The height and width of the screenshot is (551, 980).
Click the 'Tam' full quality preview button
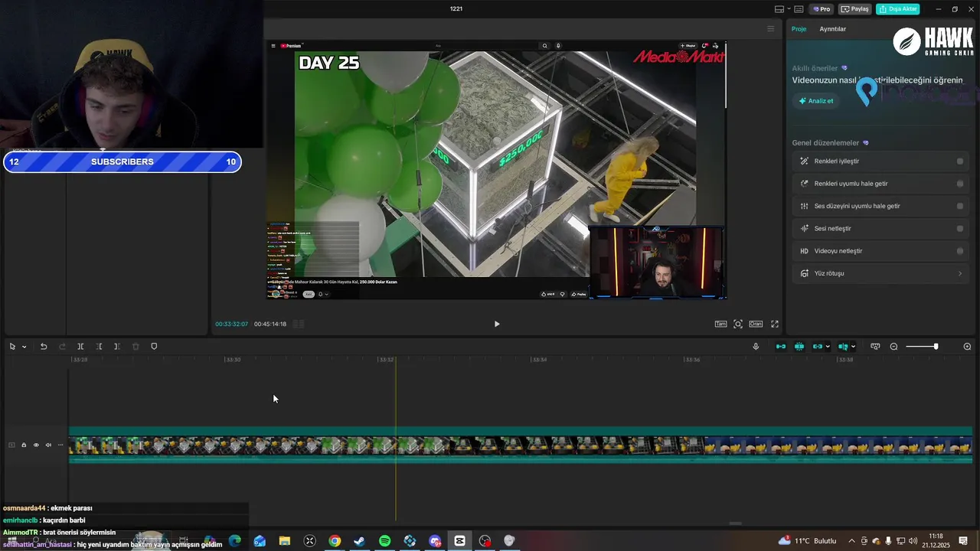point(720,324)
